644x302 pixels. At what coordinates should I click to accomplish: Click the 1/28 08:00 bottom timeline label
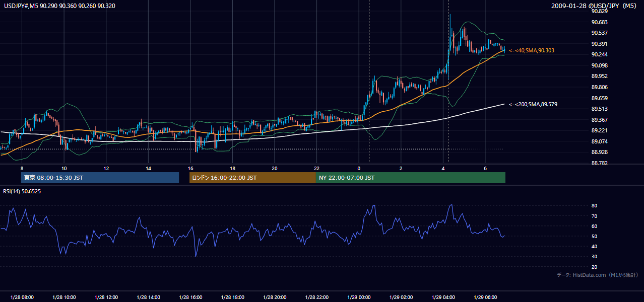(x=22, y=297)
